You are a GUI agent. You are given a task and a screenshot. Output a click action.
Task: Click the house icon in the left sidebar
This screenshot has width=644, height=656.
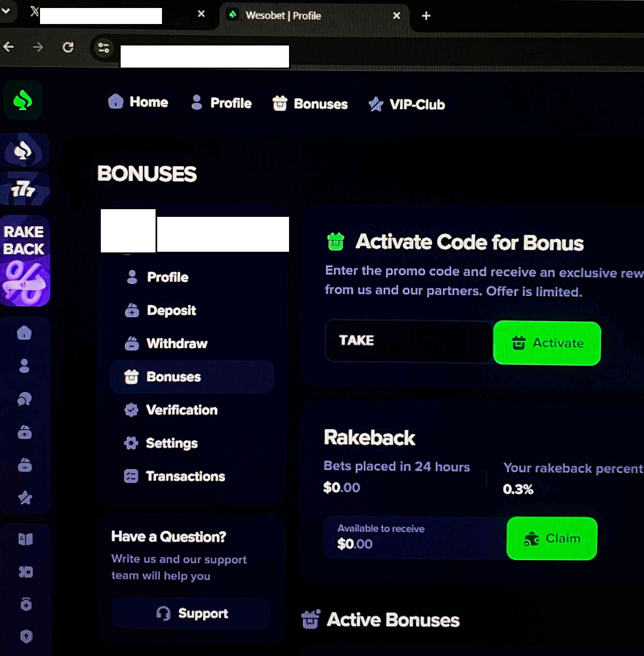point(24,333)
